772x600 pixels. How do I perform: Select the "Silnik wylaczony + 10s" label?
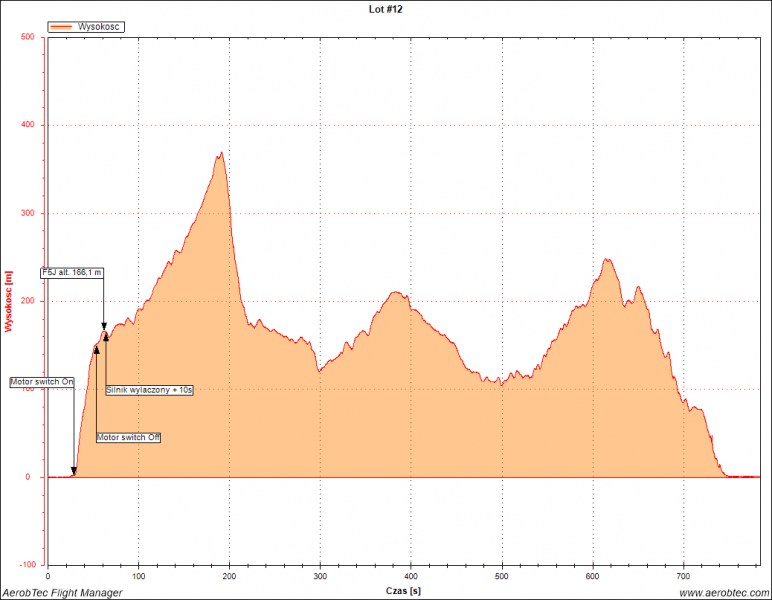tap(149, 390)
